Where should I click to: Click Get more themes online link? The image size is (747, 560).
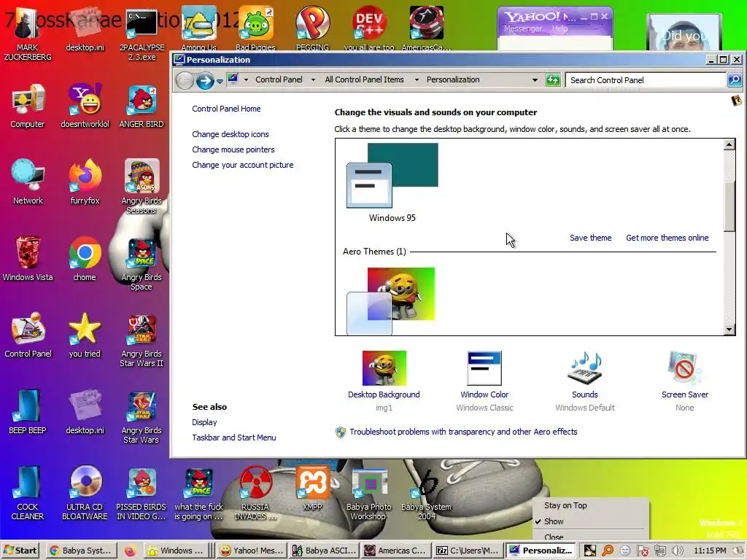tap(667, 238)
